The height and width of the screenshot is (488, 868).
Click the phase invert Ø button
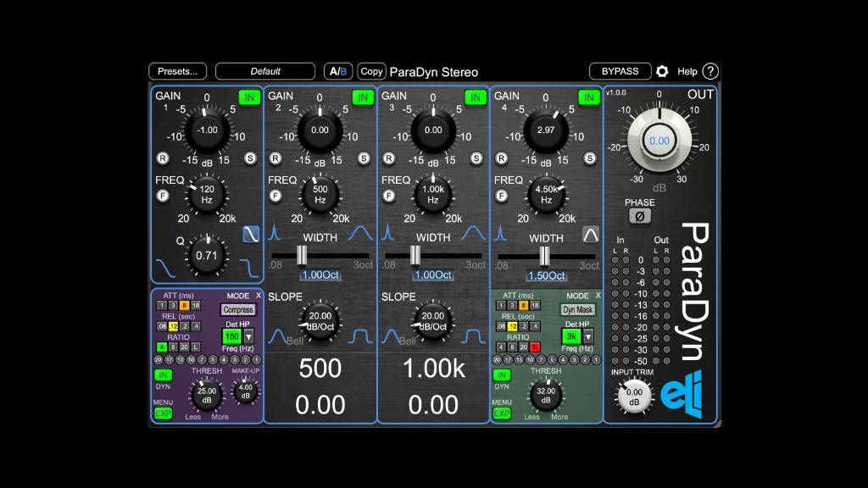[x=640, y=216]
